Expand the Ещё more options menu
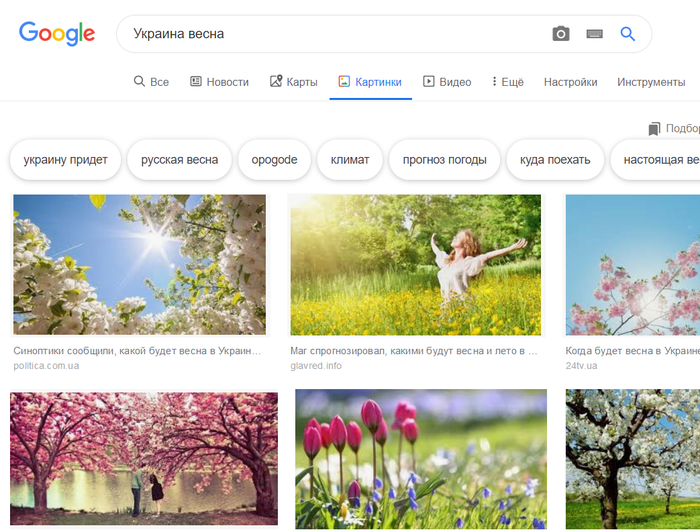700x532 pixels. pos(507,82)
